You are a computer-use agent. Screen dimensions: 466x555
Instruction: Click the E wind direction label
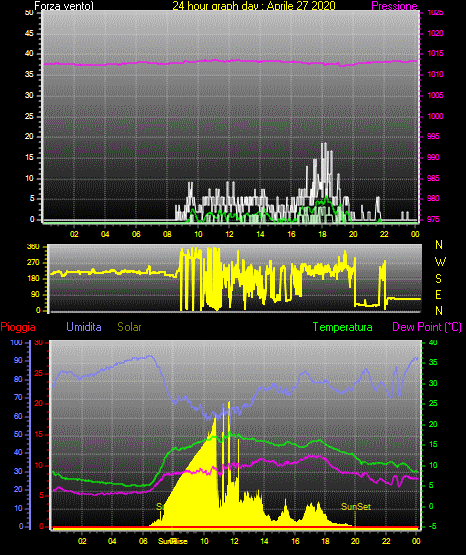pyautogui.click(x=438, y=295)
